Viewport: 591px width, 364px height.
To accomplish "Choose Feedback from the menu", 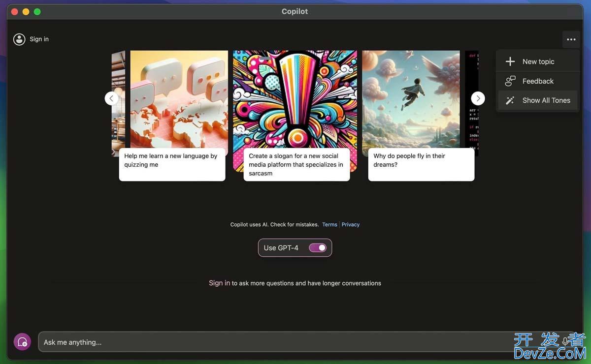I will (x=538, y=81).
